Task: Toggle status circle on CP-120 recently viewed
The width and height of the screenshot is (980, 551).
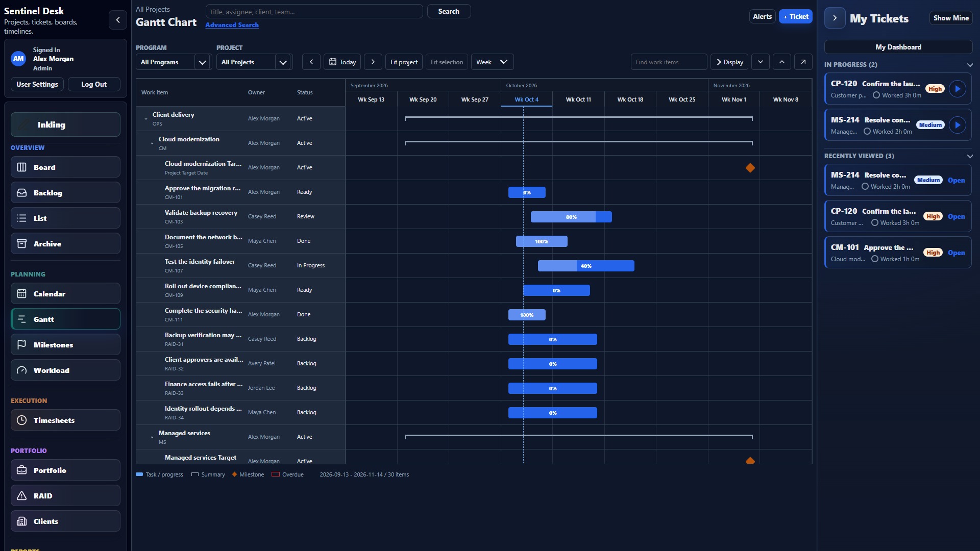Action: point(875,223)
